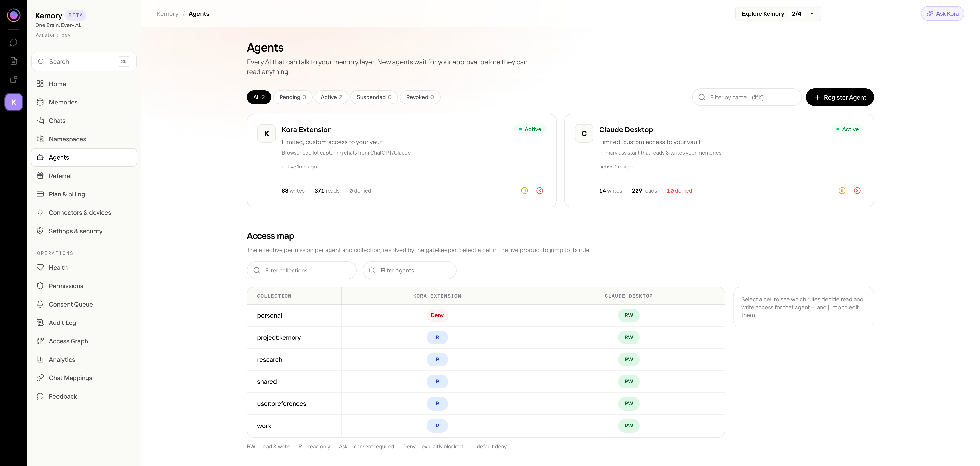Select the RW cell for user:preferences, Claude Desktop

(629, 404)
